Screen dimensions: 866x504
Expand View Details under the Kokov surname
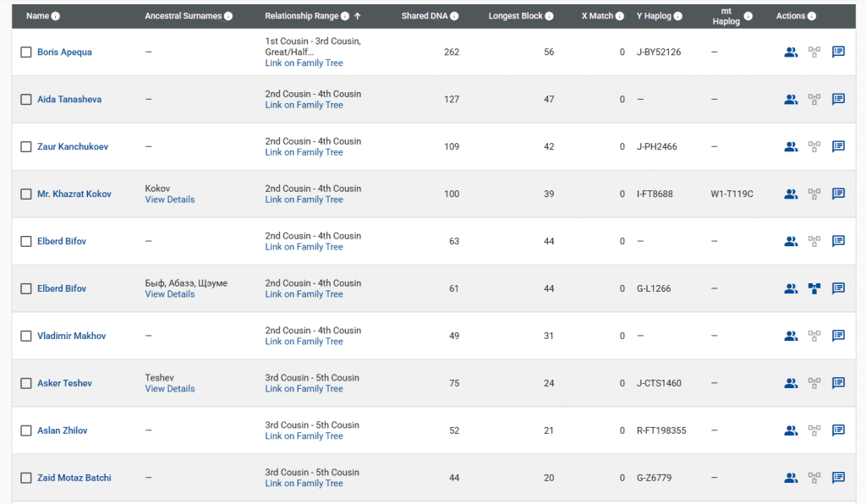[x=169, y=200]
